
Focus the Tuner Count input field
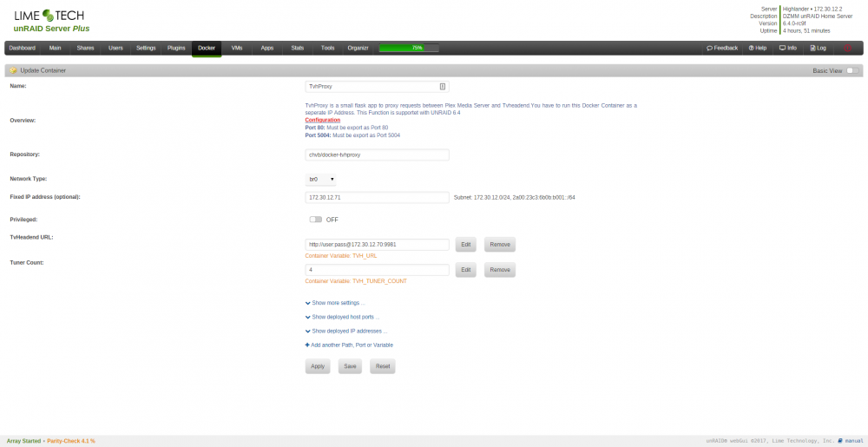[377, 270]
